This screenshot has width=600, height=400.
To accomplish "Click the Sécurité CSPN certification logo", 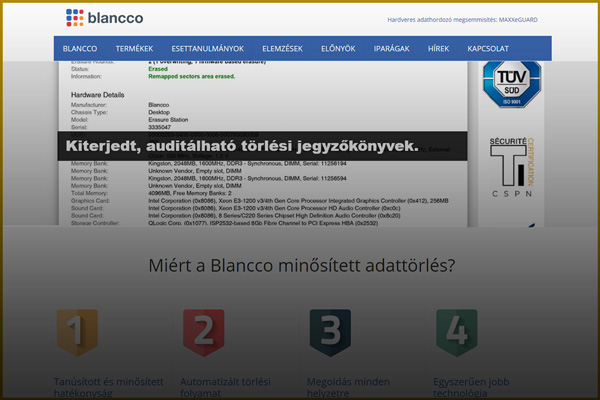I will 512,167.
